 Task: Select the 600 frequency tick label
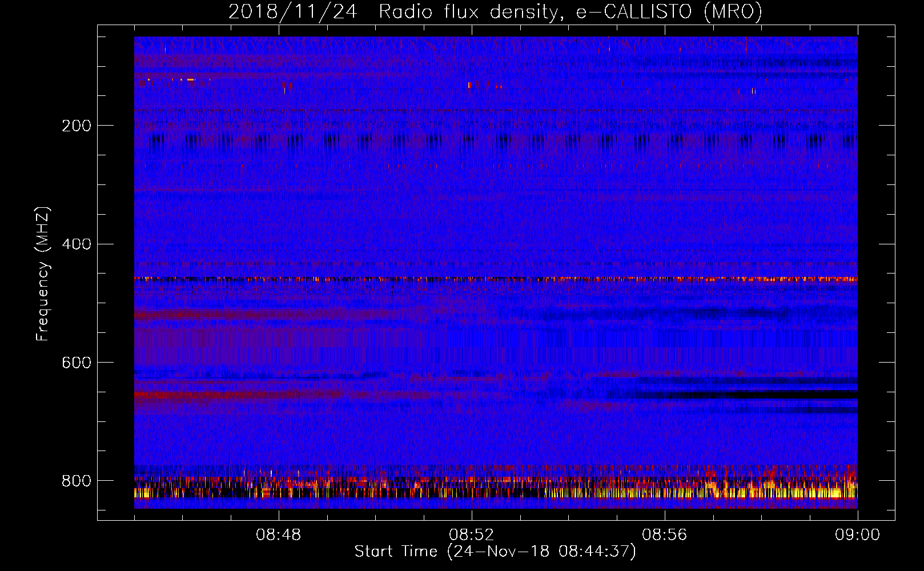coord(77,363)
